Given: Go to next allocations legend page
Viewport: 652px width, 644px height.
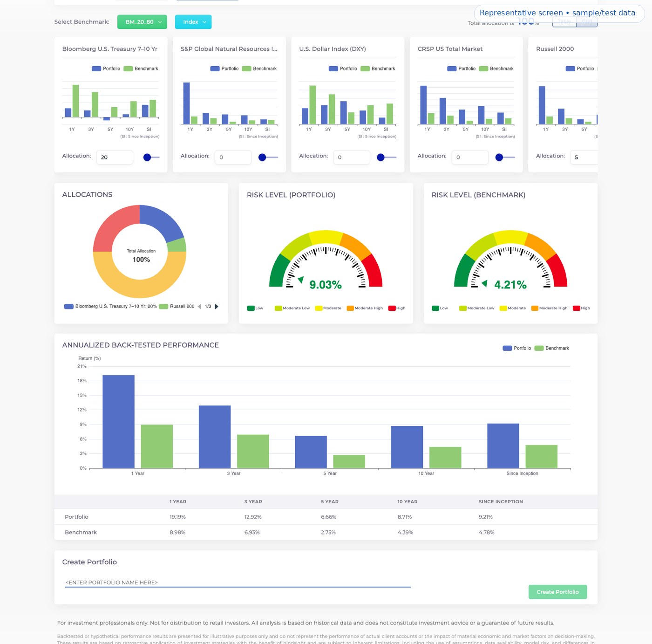Looking at the screenshot, I should click(x=217, y=307).
